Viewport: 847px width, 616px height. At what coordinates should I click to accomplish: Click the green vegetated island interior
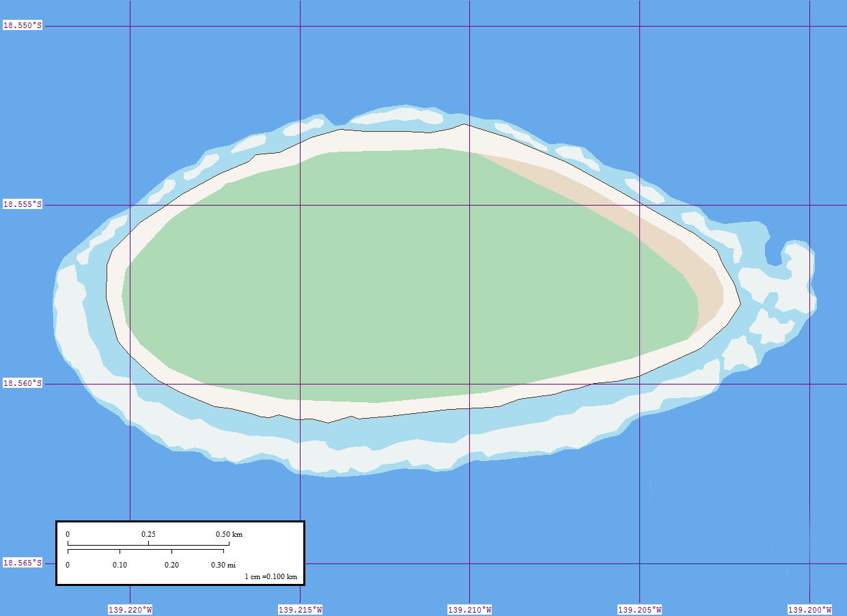(x=383, y=273)
